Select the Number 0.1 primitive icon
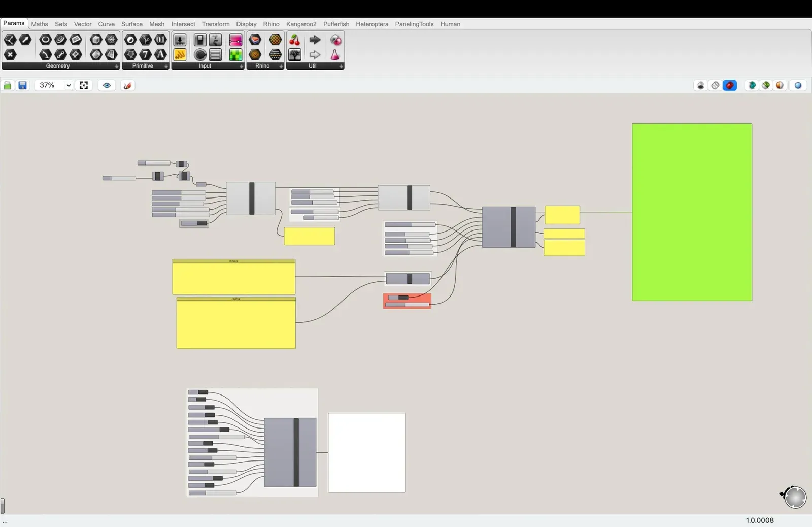Viewport: 812px width, 527px height. click(x=160, y=40)
